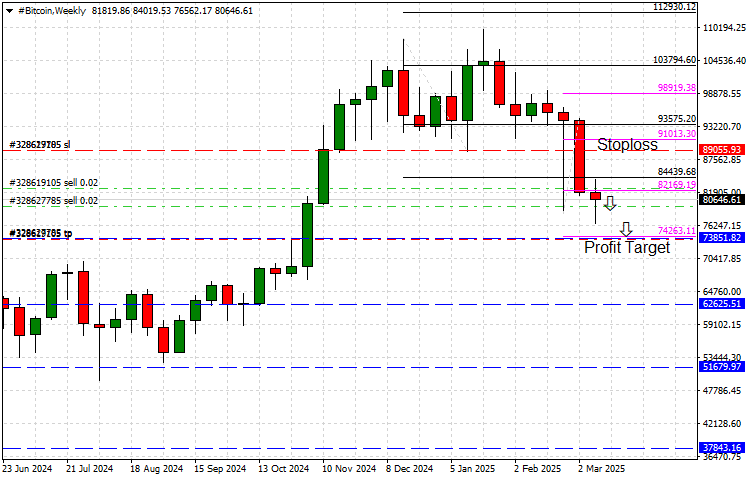Select the 73851.82 take-profit price tag
748x480 pixels.
[x=722, y=238]
